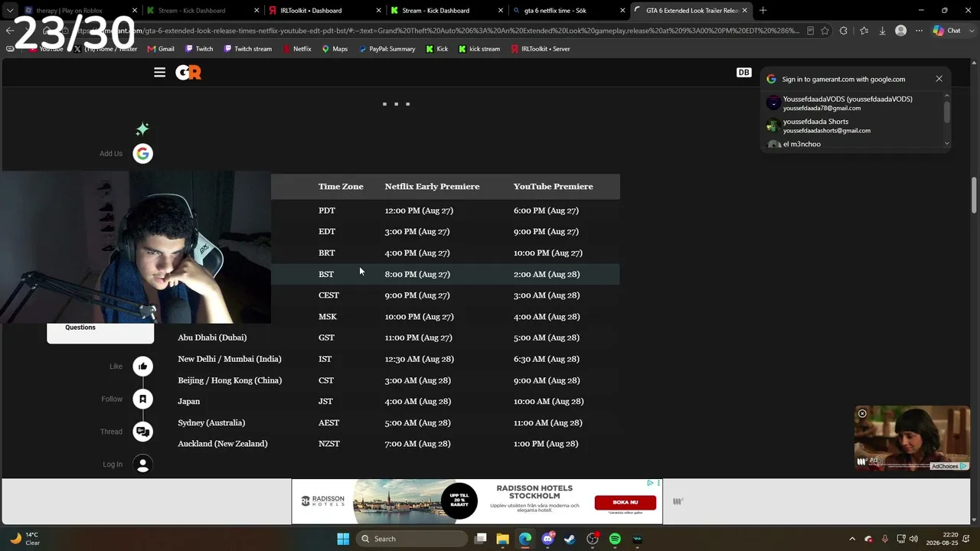The image size is (980, 551).
Task: Favorite this page with the star icon
Action: pos(825,31)
